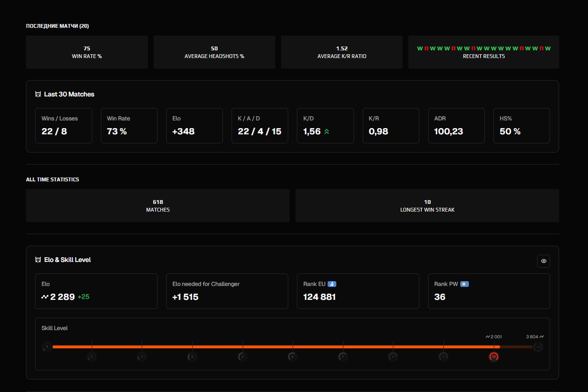Click the level 1 marker on the skill bar
The height and width of the screenshot is (392, 588).
coord(47,346)
